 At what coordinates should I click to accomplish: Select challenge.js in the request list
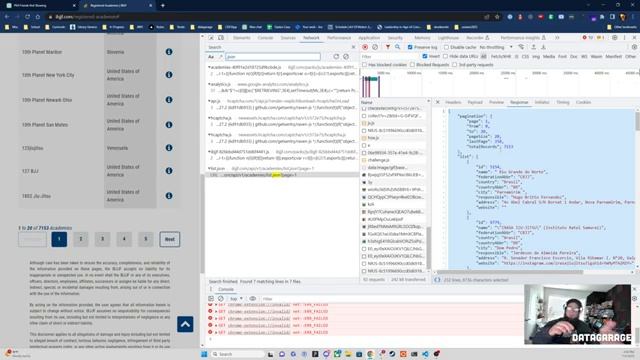pos(378,160)
